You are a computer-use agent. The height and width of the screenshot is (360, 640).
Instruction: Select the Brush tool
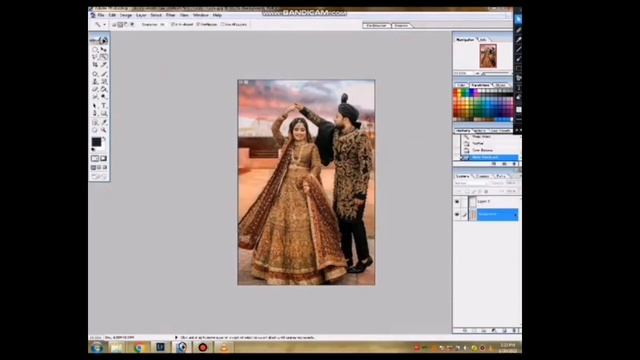click(104, 74)
